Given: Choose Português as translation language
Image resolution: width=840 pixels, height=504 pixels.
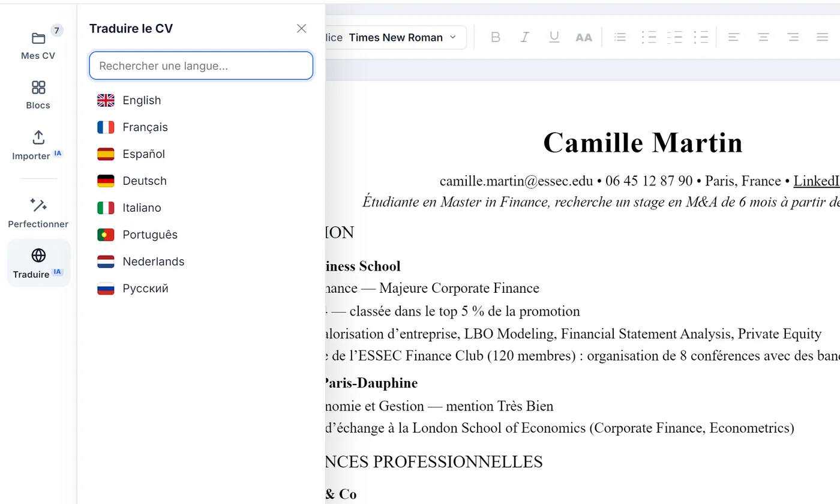Looking at the screenshot, I should 201,235.
